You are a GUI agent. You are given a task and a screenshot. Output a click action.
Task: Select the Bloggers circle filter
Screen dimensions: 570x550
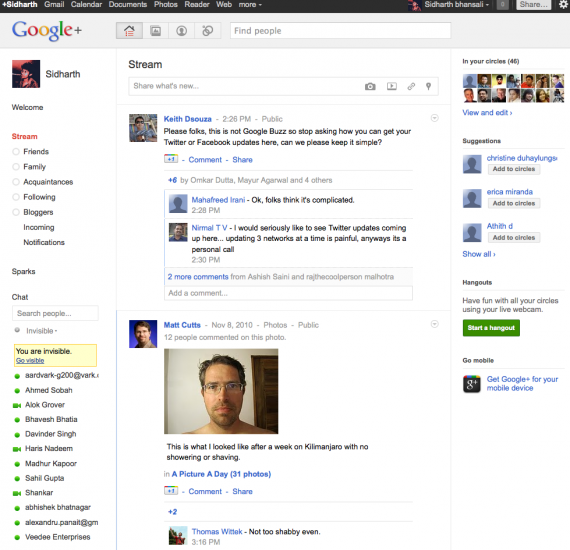tap(16, 212)
